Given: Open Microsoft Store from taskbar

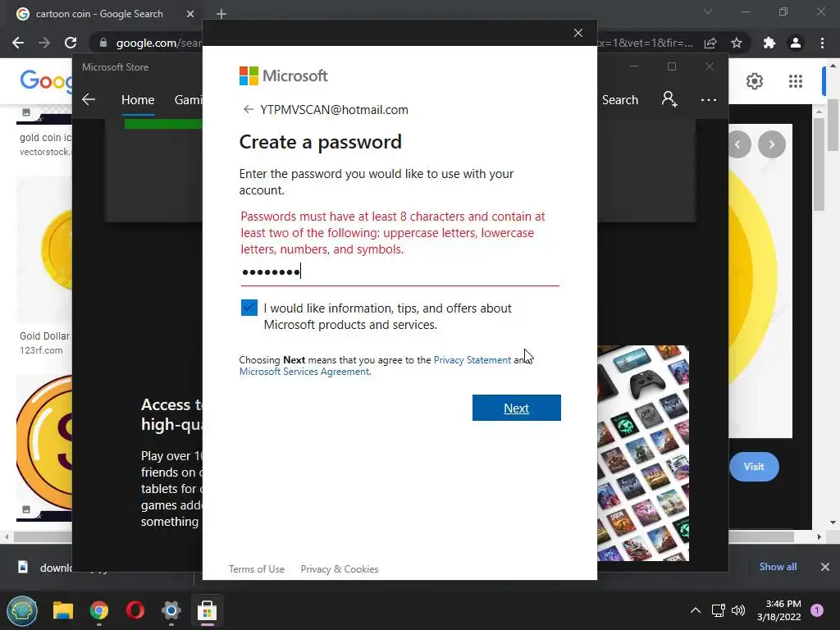Looking at the screenshot, I should [207, 610].
